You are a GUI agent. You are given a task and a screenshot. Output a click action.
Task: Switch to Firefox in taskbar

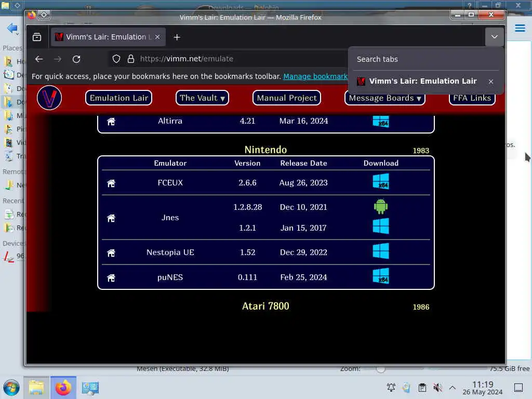(x=63, y=388)
